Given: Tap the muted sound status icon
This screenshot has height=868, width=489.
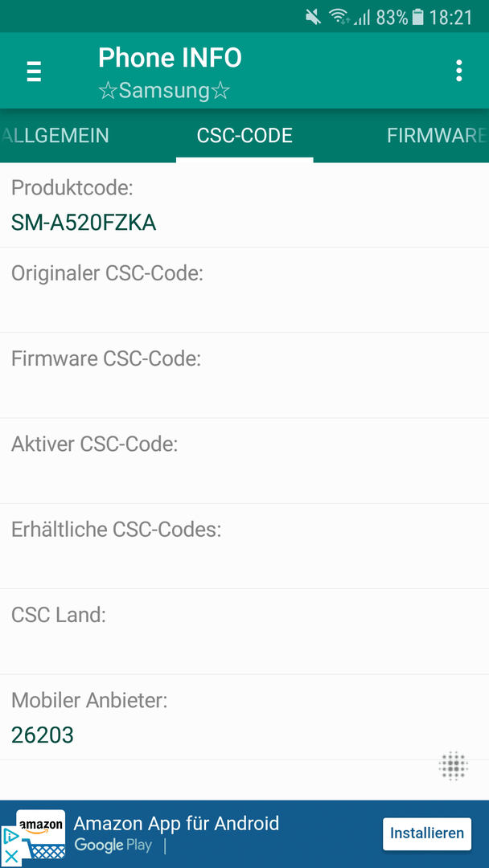Looking at the screenshot, I should click(314, 18).
